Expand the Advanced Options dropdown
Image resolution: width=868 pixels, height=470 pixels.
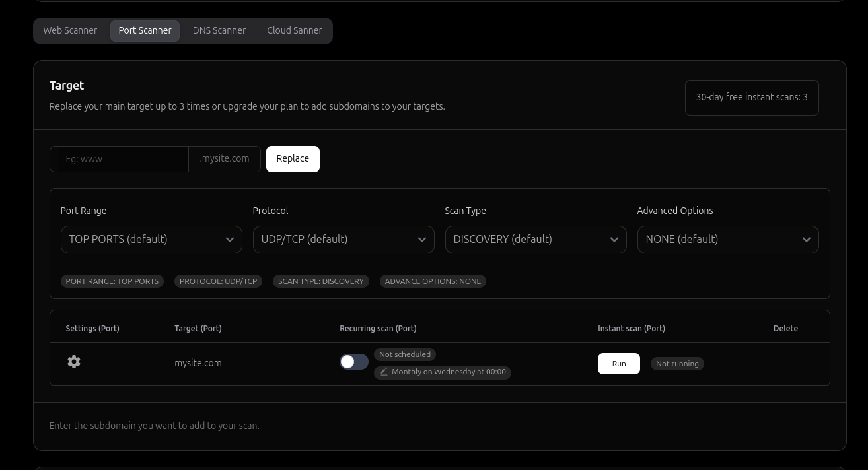728,239
